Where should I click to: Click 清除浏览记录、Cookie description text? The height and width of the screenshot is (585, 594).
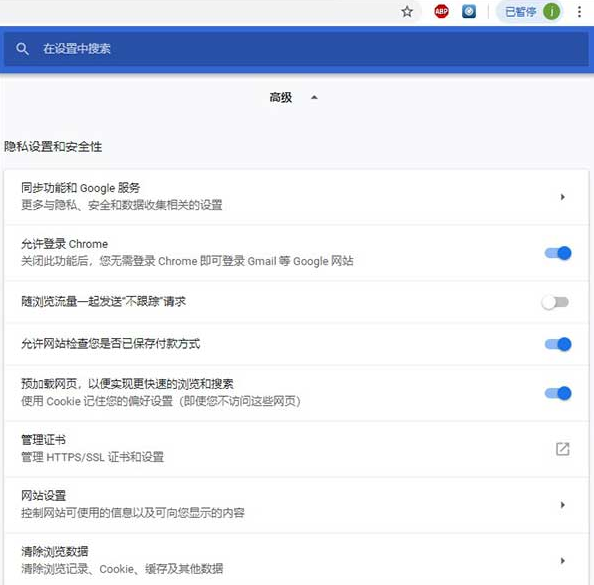pos(122,569)
